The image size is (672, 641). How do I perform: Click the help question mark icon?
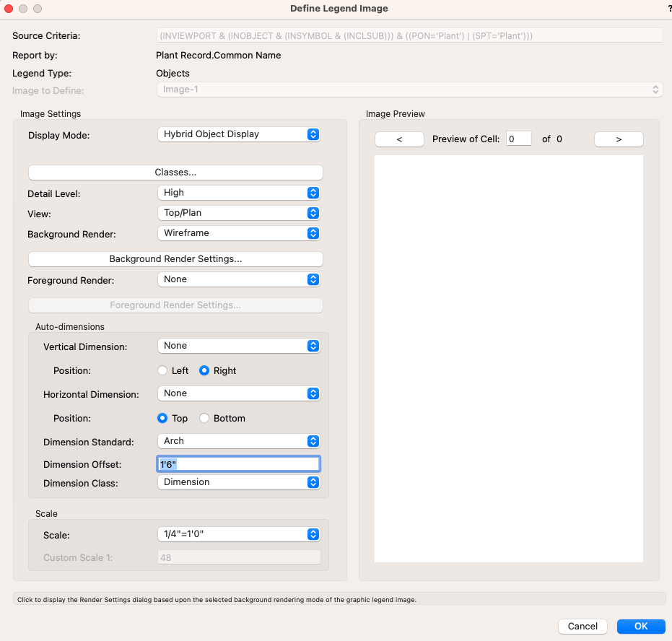668,8
